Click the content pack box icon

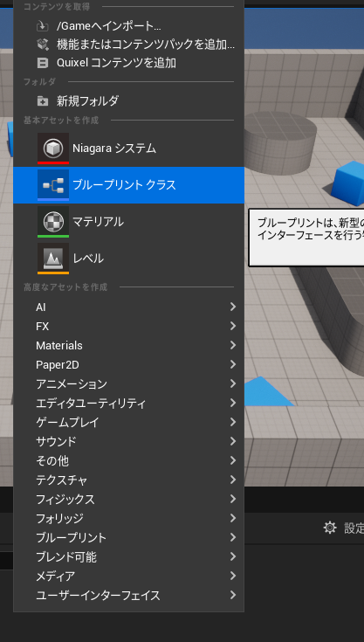pos(43,45)
